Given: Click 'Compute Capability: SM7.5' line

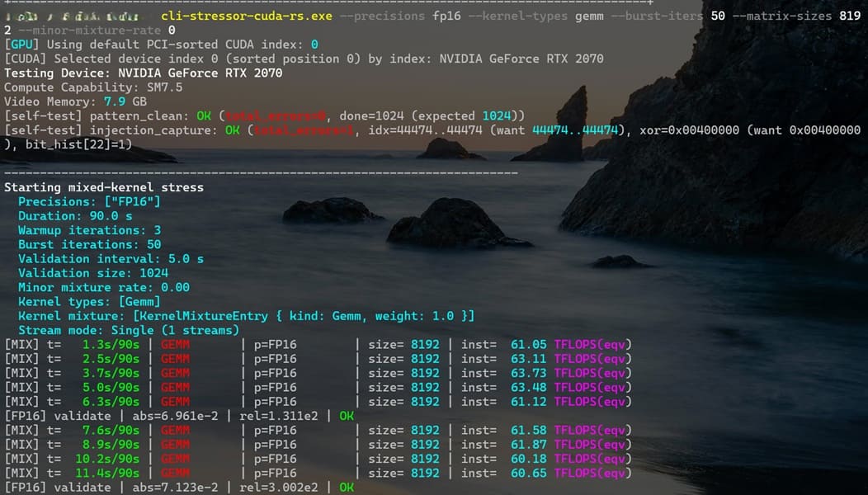Looking at the screenshot, I should [x=93, y=87].
